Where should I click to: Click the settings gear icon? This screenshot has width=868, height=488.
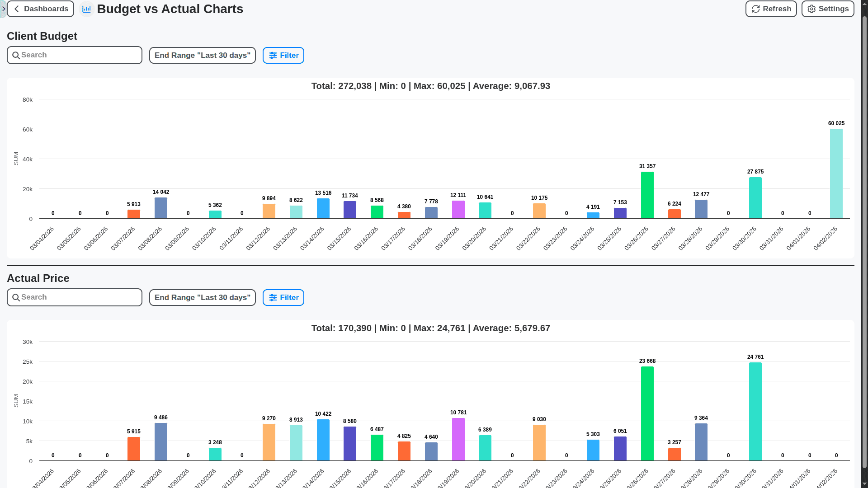pos(811,9)
